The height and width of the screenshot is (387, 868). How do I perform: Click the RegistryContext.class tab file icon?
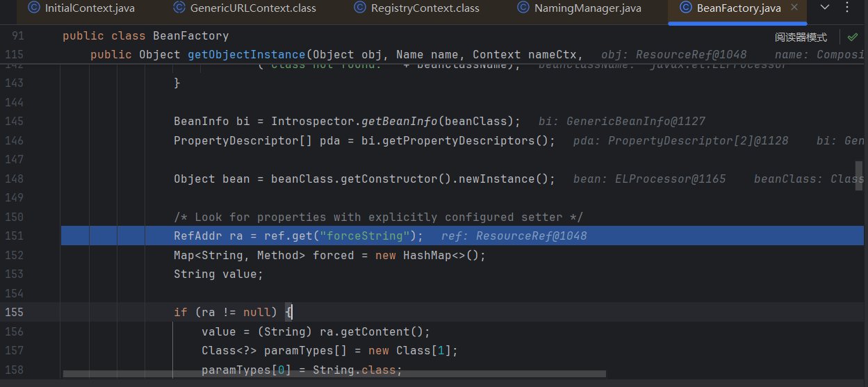coord(359,8)
